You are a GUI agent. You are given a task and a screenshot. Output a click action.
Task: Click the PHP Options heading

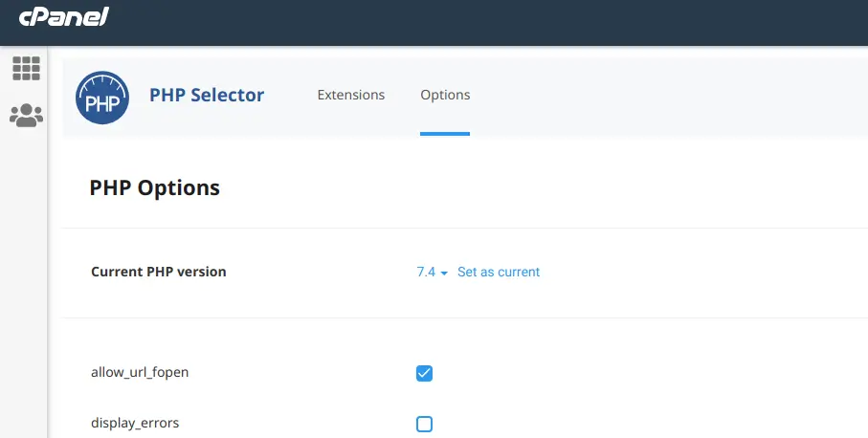coord(154,188)
